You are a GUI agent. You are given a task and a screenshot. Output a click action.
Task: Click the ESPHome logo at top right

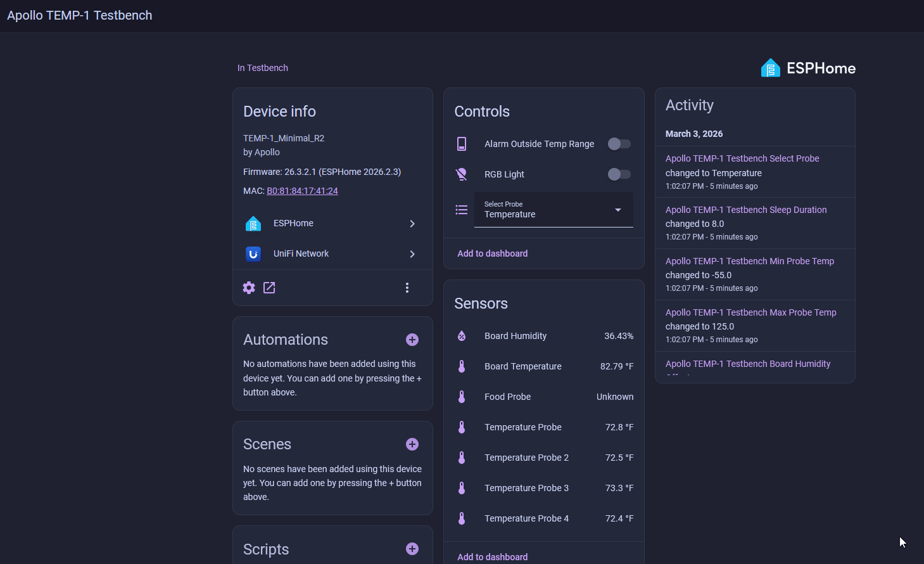coord(808,68)
